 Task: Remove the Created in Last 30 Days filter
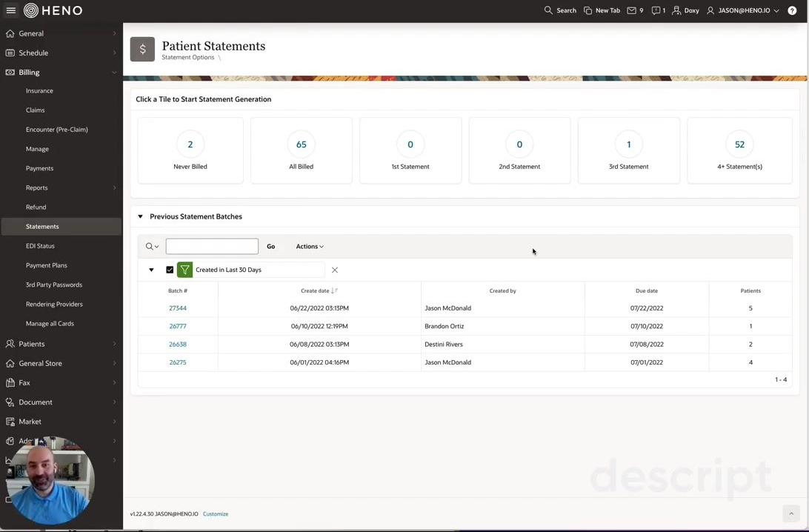coord(335,270)
